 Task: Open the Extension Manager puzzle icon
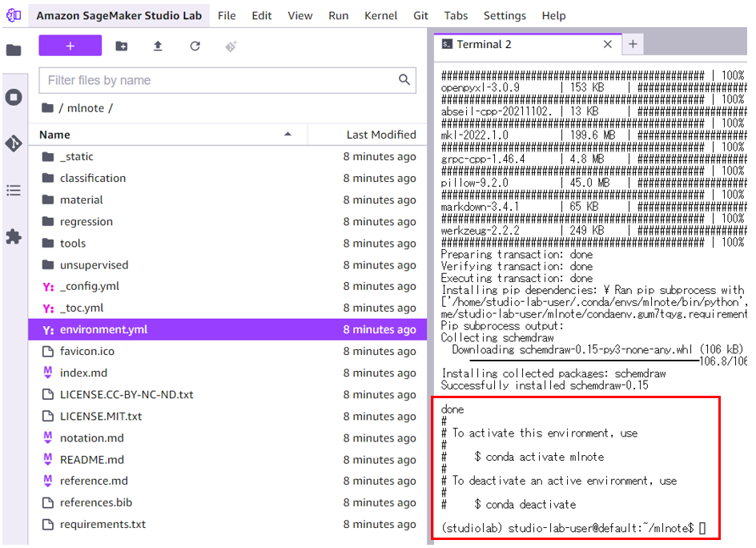14,236
